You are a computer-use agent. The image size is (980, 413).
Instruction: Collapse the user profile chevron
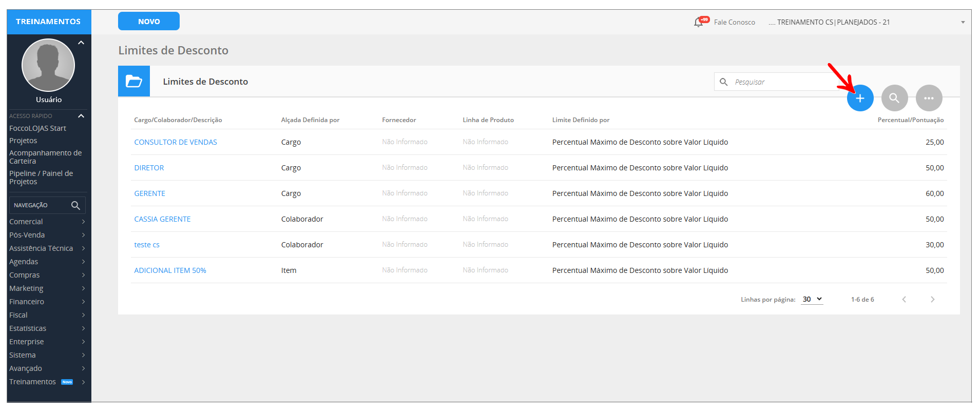(x=81, y=43)
